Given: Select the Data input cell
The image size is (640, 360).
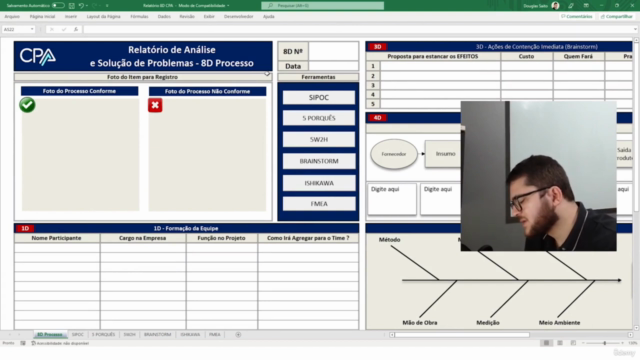Looking at the screenshot, I should (x=333, y=66).
